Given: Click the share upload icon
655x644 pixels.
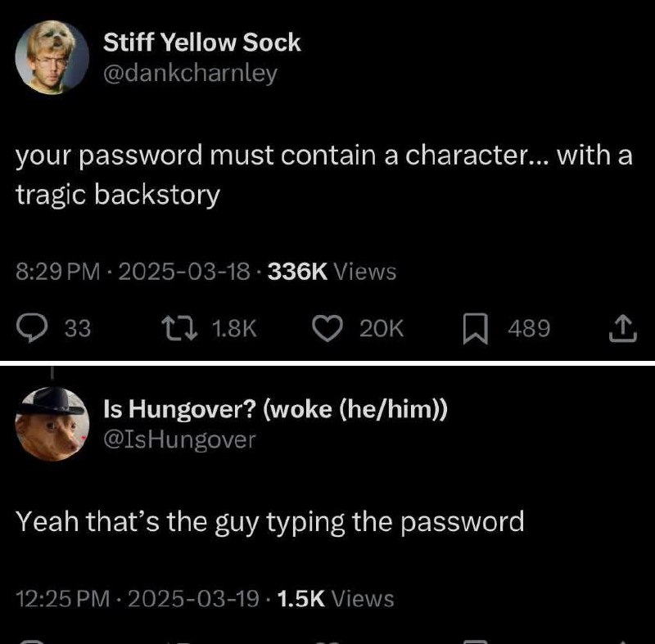Looking at the screenshot, I should tap(623, 329).
